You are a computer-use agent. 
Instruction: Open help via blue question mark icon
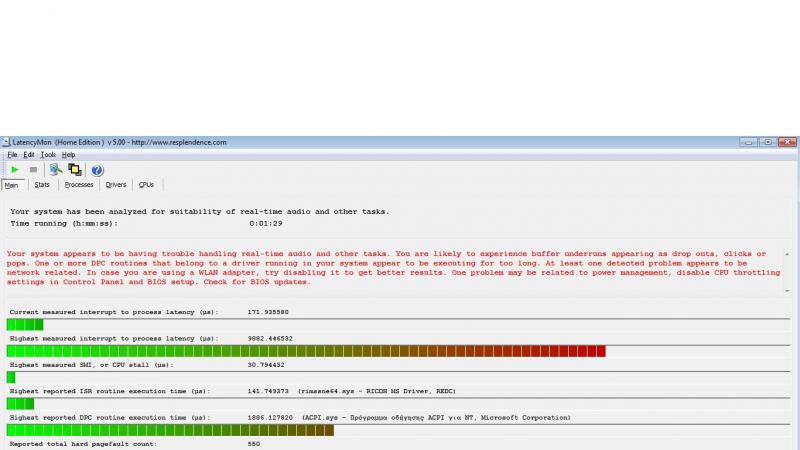97,170
